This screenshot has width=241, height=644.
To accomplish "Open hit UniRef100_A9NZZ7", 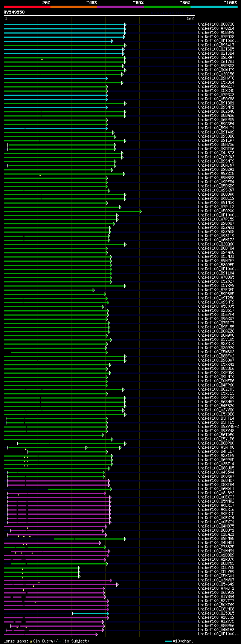I will 216,87.
